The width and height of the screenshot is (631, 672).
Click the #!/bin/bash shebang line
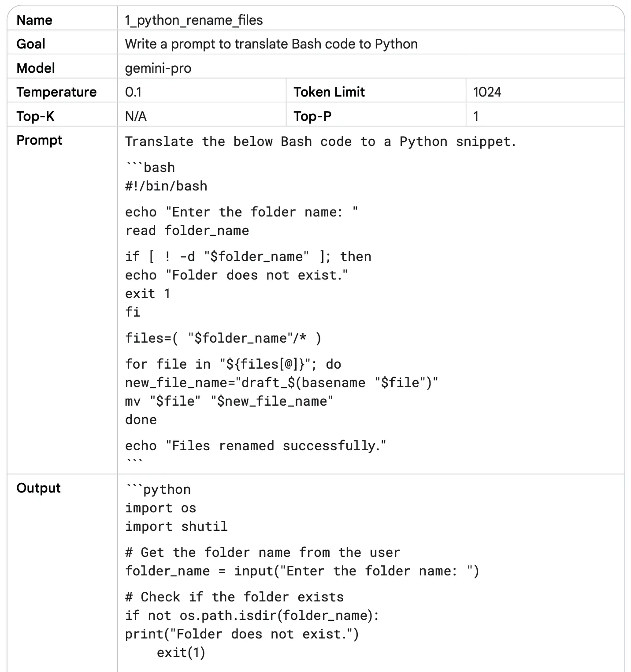[166, 186]
